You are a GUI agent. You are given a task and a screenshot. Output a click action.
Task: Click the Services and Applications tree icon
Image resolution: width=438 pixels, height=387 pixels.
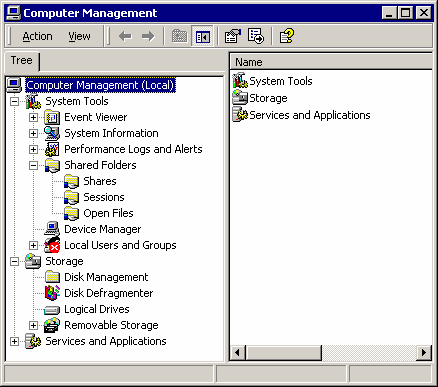[x=33, y=341]
